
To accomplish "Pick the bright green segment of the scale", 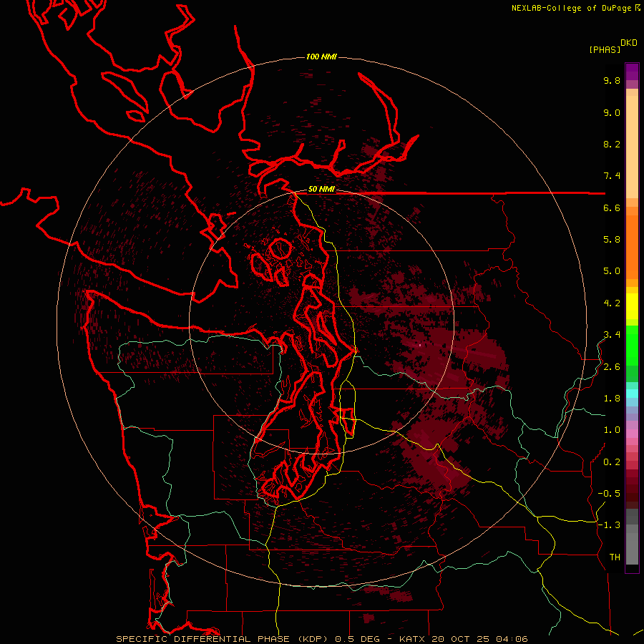I will tap(632, 345).
